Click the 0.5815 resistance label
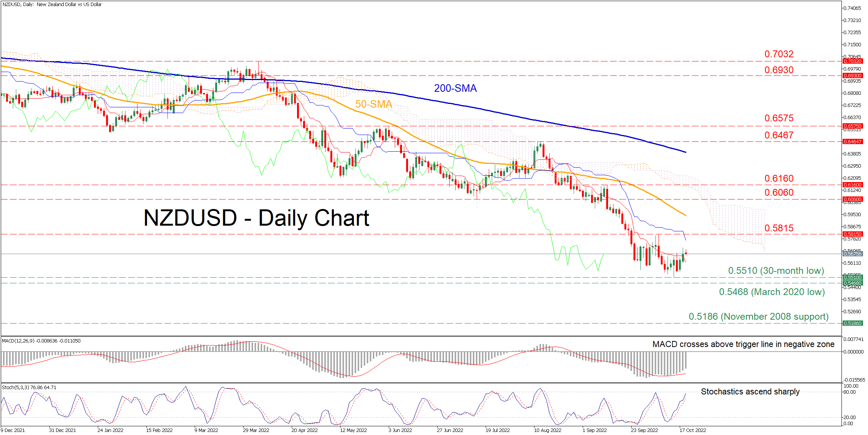 (x=779, y=228)
